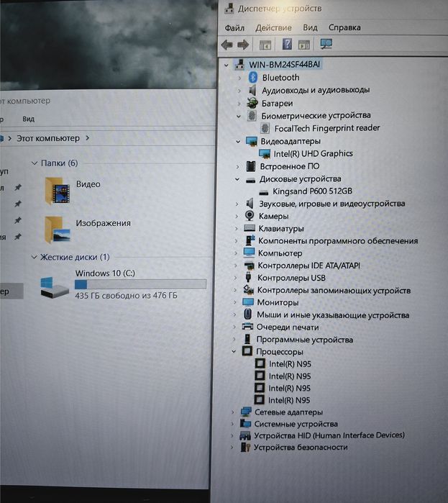Screen dimensions: 448x503
Task: Click the Очереди печати printer icon
Action: point(247,327)
